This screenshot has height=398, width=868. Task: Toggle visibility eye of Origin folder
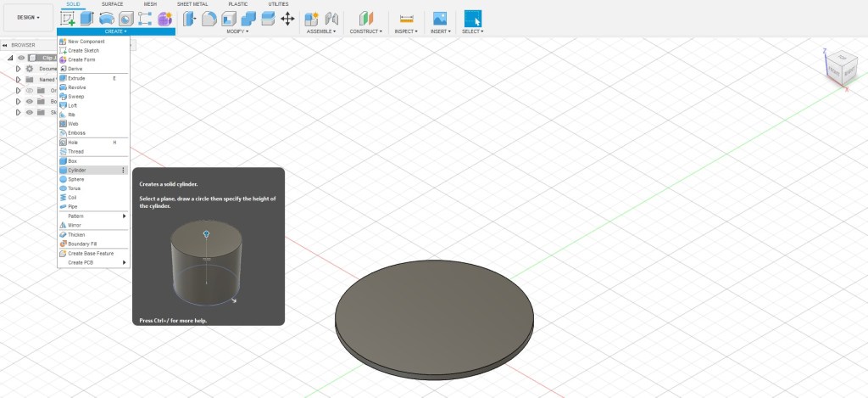pyautogui.click(x=29, y=90)
